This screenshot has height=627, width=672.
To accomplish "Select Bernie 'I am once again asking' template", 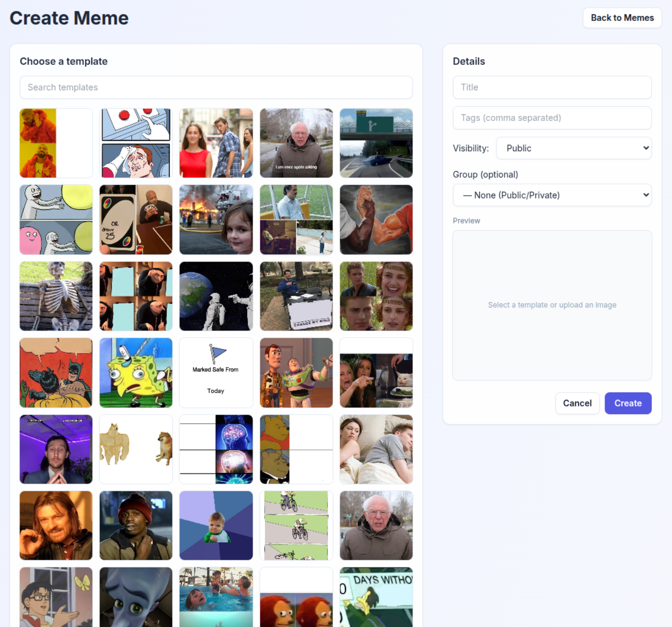I will pos(296,143).
